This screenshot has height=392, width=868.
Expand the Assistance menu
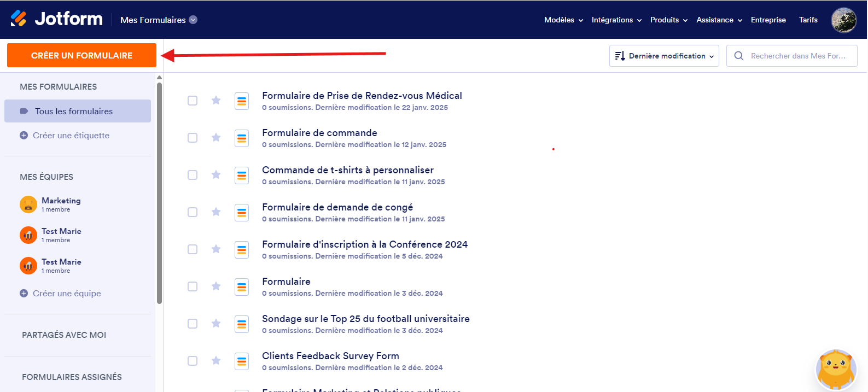click(x=719, y=20)
